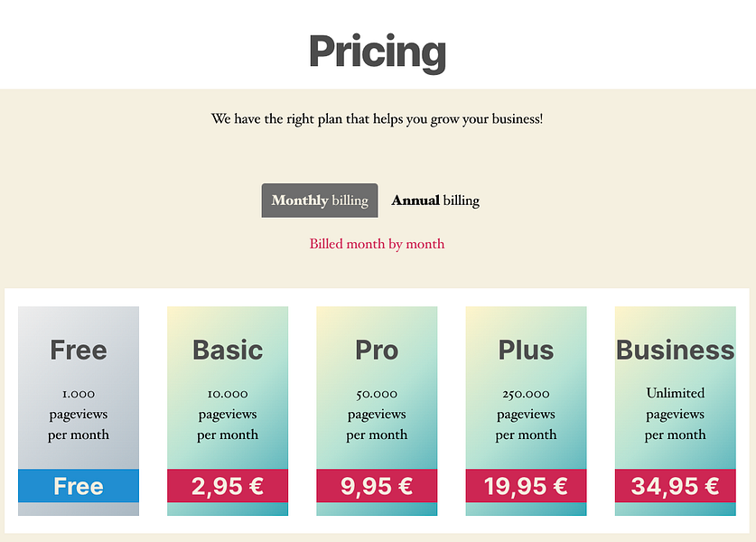The image size is (756, 542).
Task: Click the 'right plan' tagline text
Action: (377, 118)
